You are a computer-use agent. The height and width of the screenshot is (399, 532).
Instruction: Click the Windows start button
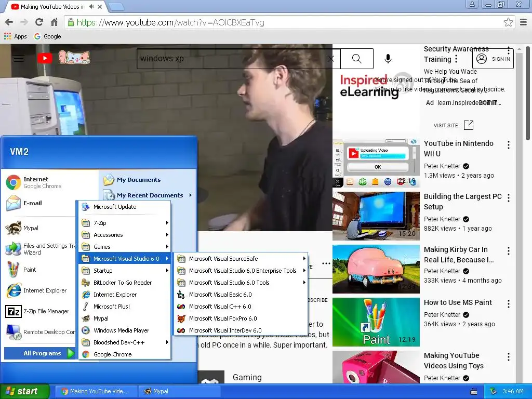click(x=25, y=391)
